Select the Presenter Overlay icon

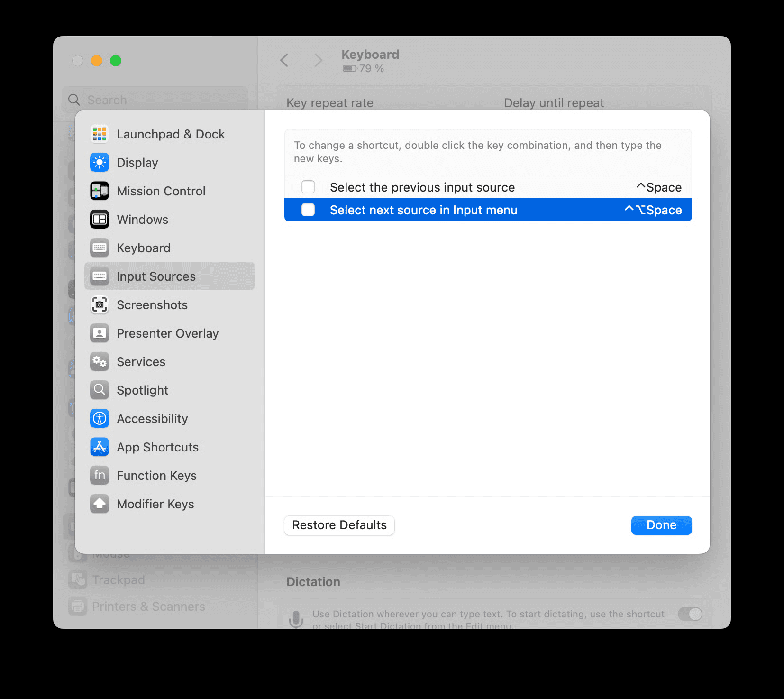click(x=99, y=333)
